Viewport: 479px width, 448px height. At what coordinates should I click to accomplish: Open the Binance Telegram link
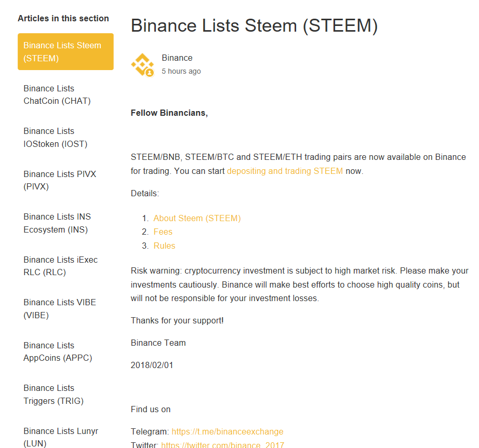pos(227,431)
